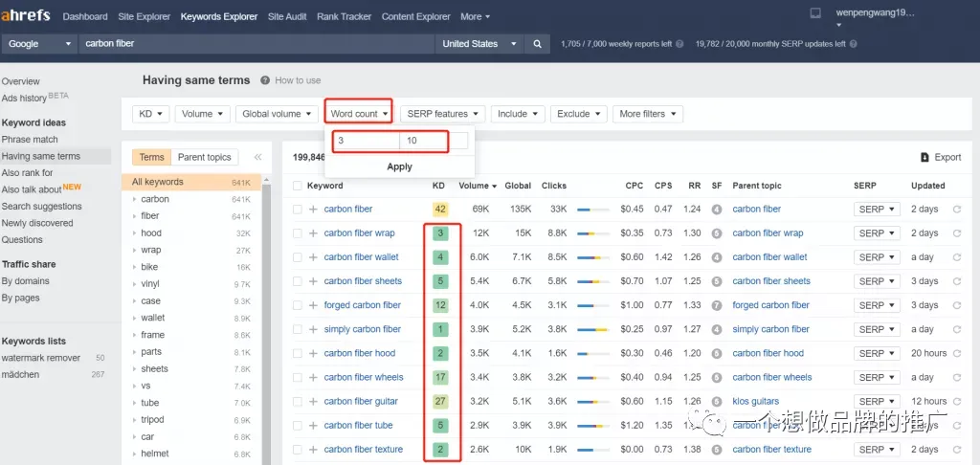Open the Global volume filter dropdown
This screenshot has height=465, width=980.
[x=277, y=114]
